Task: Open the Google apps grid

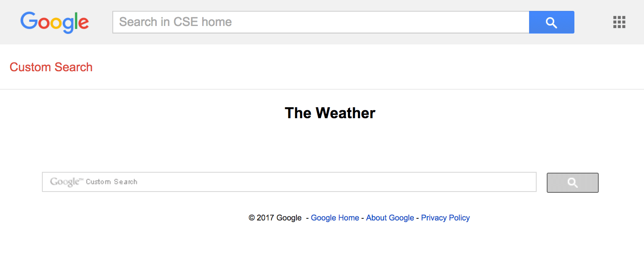Action: point(619,22)
